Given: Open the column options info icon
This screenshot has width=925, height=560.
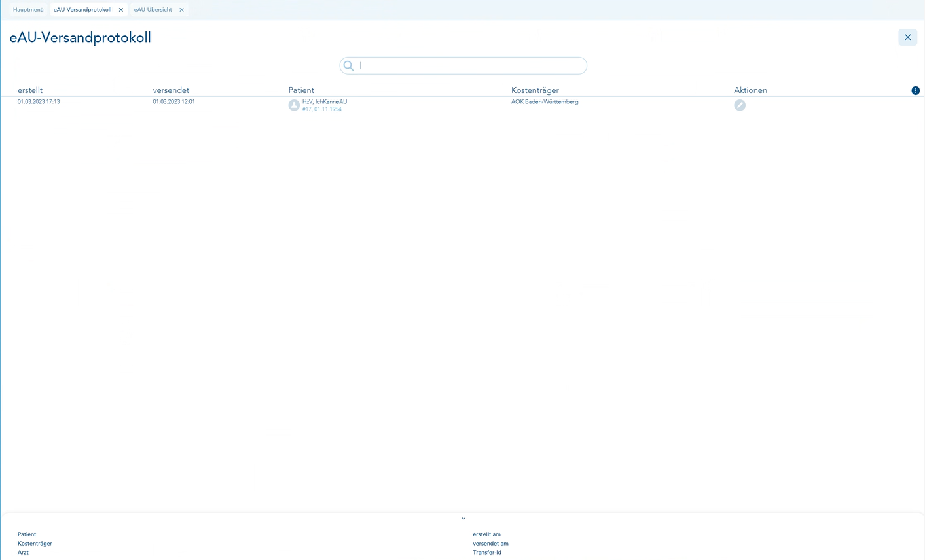Looking at the screenshot, I should click(x=915, y=90).
